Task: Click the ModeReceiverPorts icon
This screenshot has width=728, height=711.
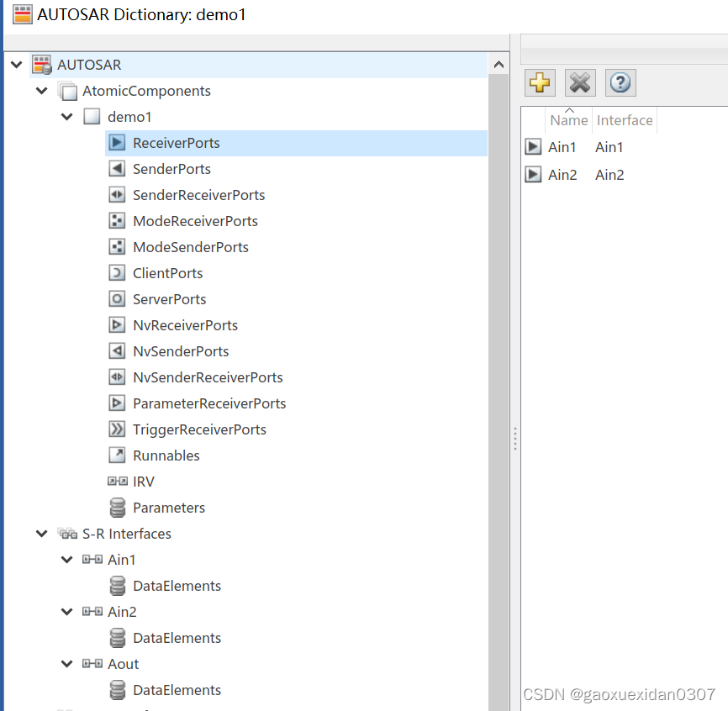Action: (117, 220)
